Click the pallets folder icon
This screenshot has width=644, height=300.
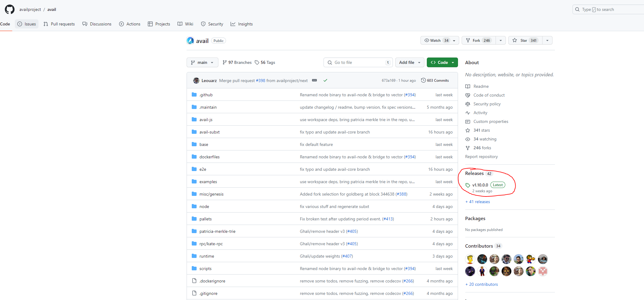click(x=194, y=219)
